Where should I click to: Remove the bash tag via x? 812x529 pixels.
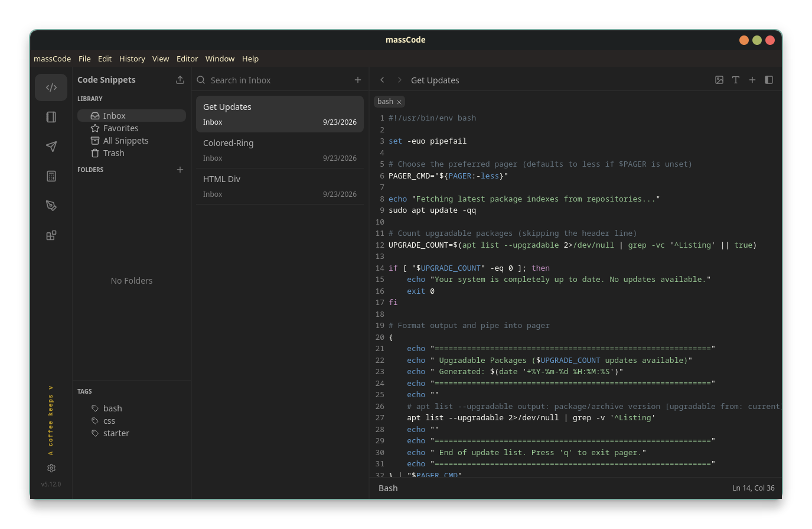(399, 102)
